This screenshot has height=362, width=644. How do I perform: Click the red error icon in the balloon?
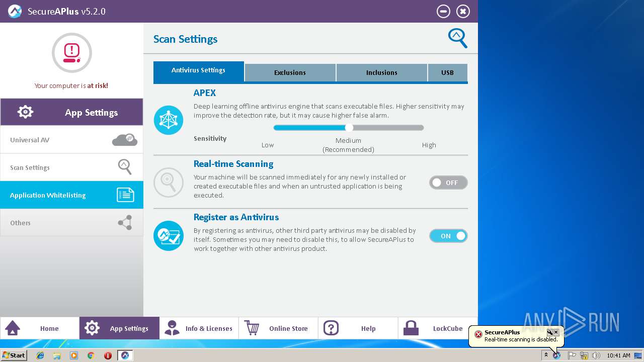pos(478,334)
